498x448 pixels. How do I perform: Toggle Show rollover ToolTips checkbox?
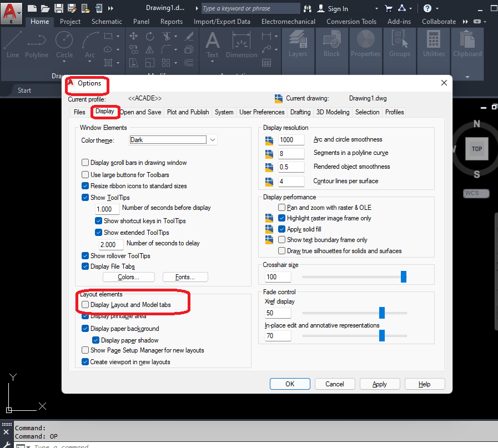pyautogui.click(x=85, y=255)
